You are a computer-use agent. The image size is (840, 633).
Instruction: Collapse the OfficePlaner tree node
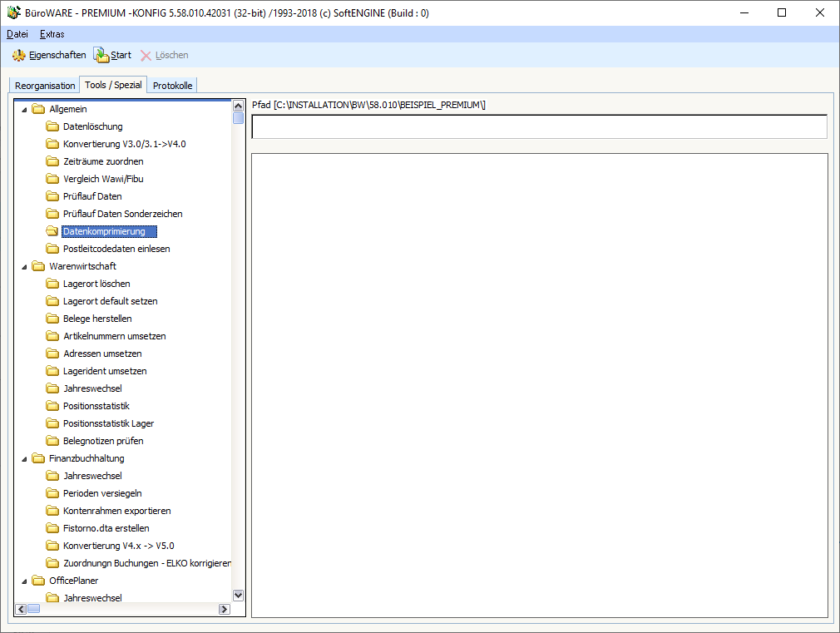(x=24, y=581)
